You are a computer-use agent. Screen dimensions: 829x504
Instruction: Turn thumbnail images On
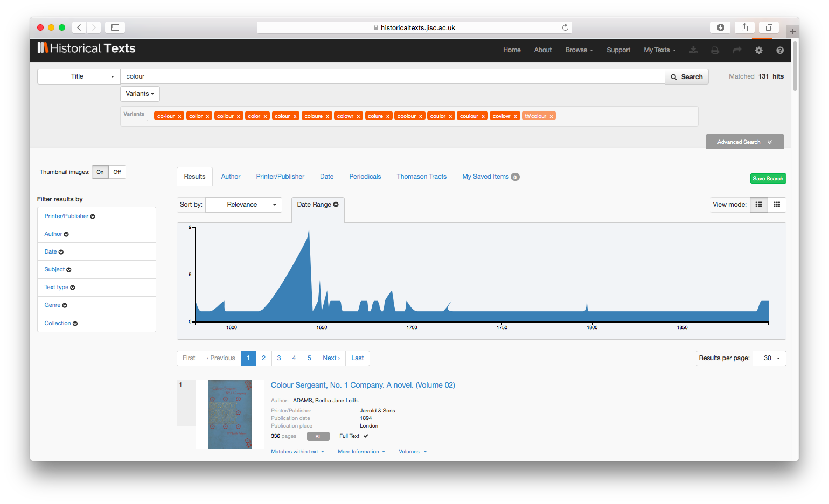tap(100, 172)
